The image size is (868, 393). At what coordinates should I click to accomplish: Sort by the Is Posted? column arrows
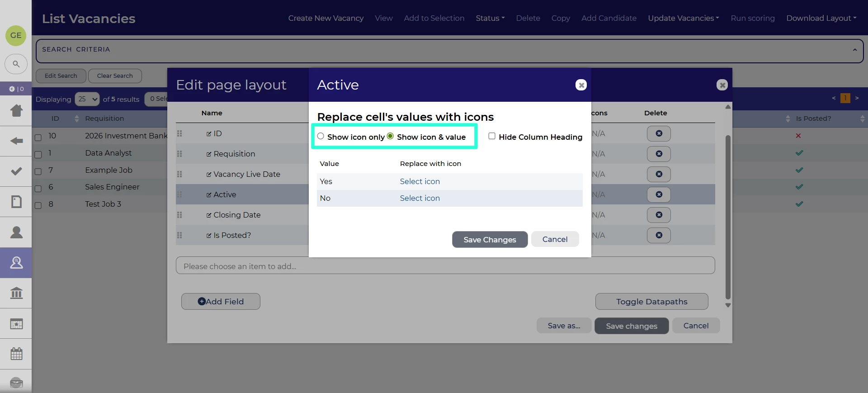862,118
